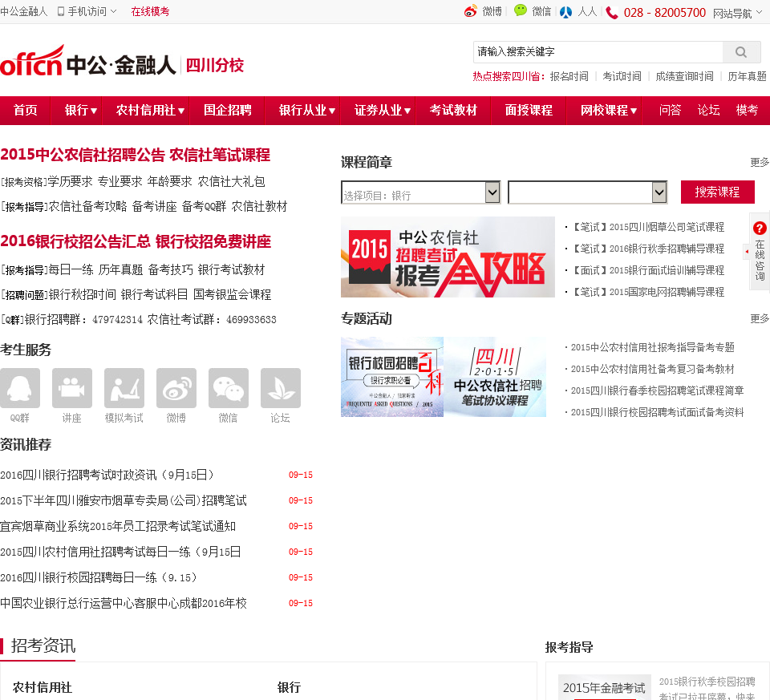Click the red phone icon
Screen dimensions: 770x700
click(x=612, y=12)
